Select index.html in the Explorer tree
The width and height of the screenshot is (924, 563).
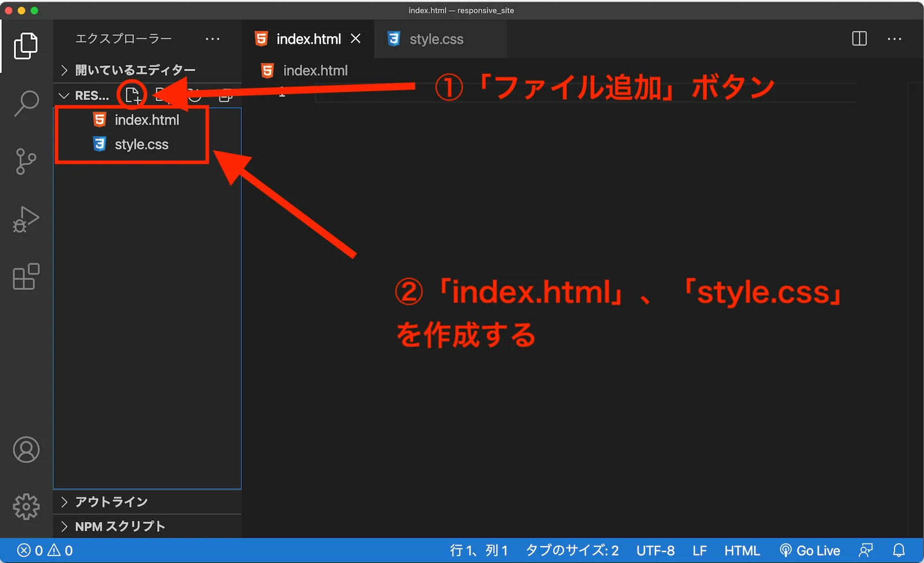(x=146, y=120)
